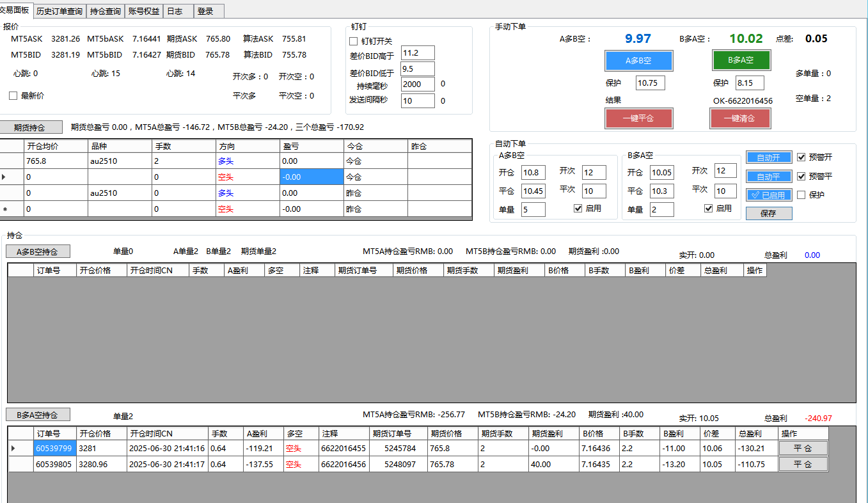
Task: Click the B多A空持仓 button
Action: (x=38, y=415)
